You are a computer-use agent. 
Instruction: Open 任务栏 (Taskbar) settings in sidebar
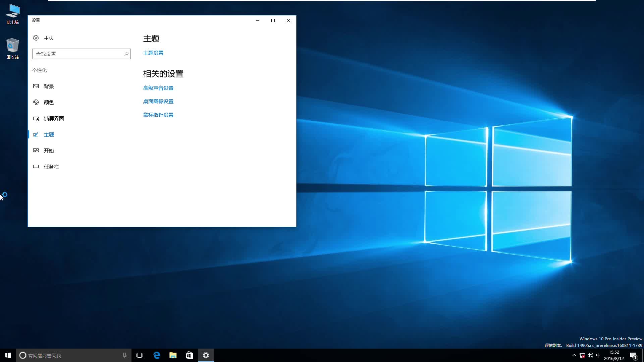(x=51, y=167)
